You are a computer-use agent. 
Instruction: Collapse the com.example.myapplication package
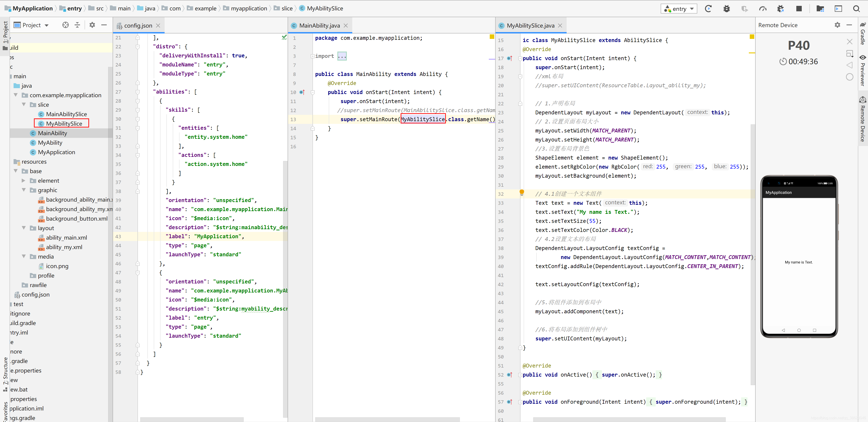[16, 95]
